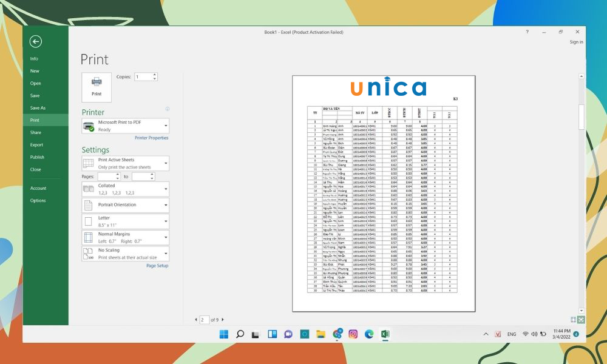Click preview scrollbar down arrow
The image size is (607, 364).
coord(581,311)
